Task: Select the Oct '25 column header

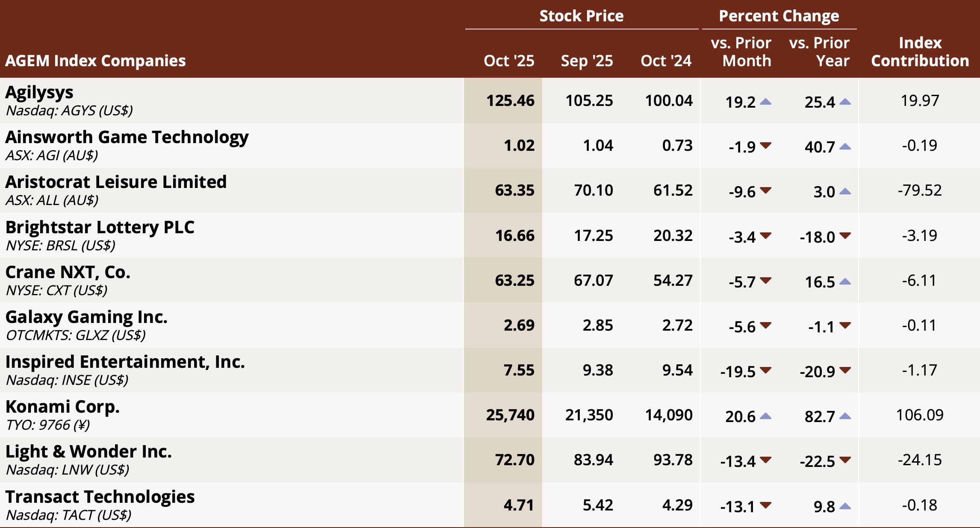Action: [509, 61]
